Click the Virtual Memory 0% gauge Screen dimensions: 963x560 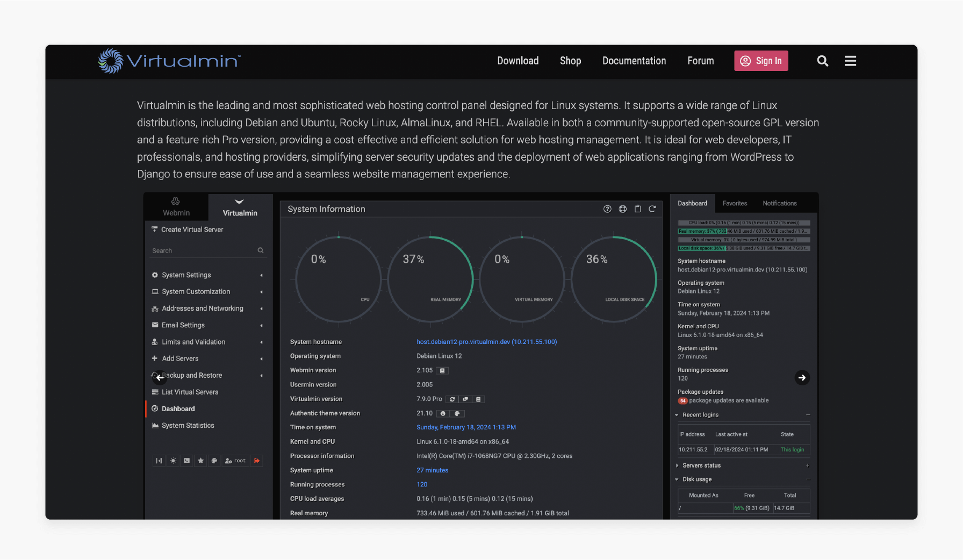[522, 279]
